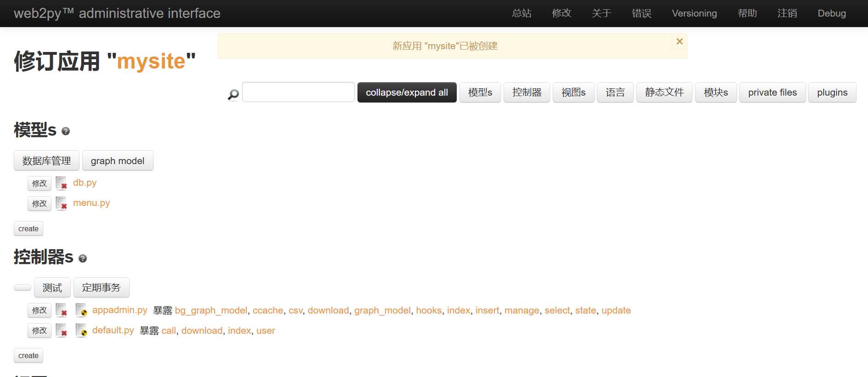Dismiss the 新应用 mysite 已被创建 notification
The width and height of the screenshot is (868, 377).
pyautogui.click(x=680, y=41)
